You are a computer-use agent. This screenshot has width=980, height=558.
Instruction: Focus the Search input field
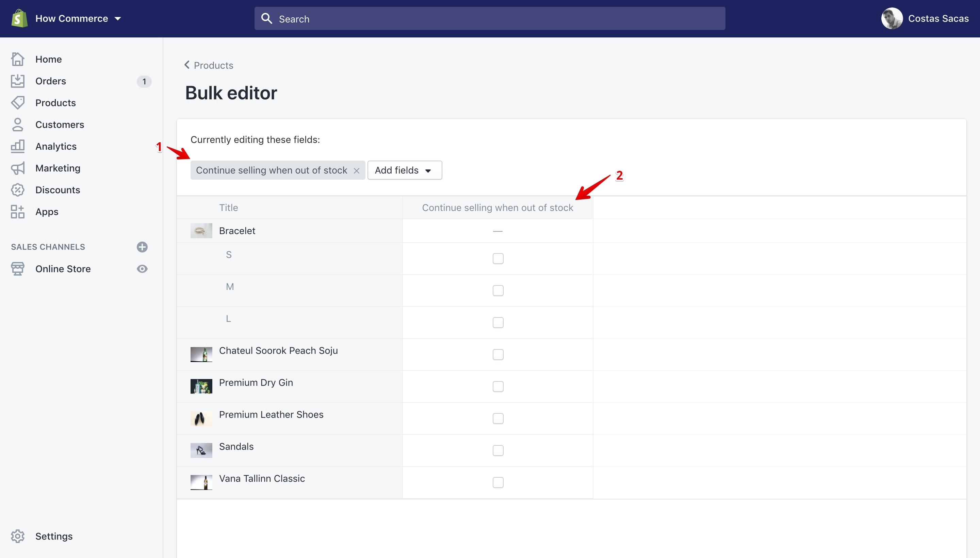pos(489,18)
